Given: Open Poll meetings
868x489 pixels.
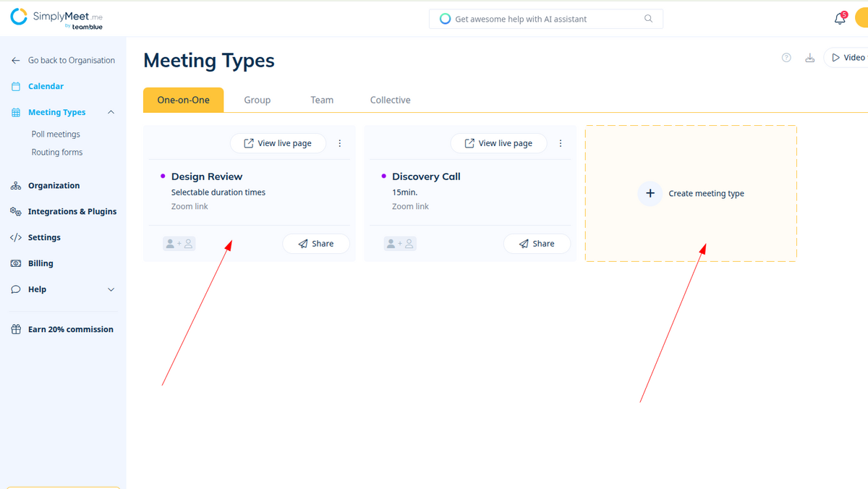Looking at the screenshot, I should pos(56,135).
